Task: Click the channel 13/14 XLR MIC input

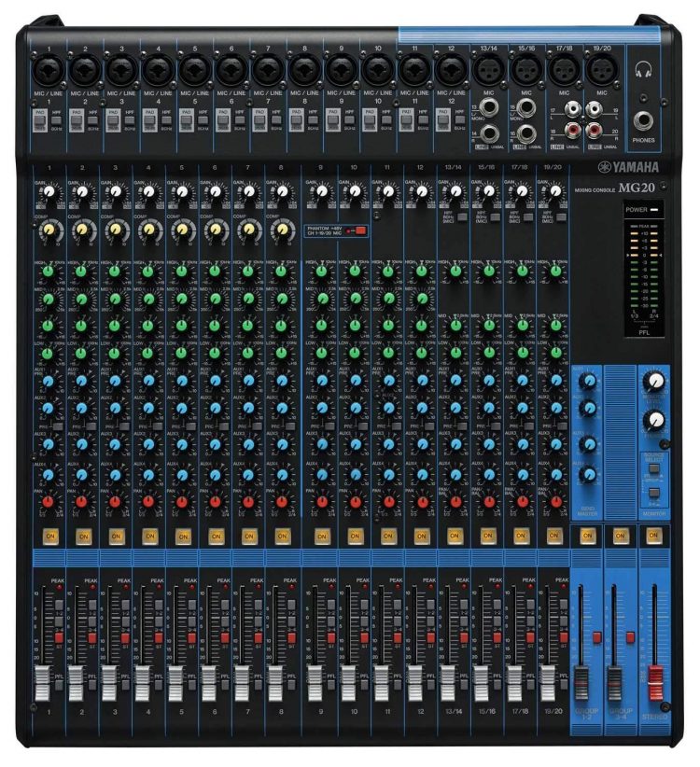Action: pyautogui.click(x=488, y=69)
